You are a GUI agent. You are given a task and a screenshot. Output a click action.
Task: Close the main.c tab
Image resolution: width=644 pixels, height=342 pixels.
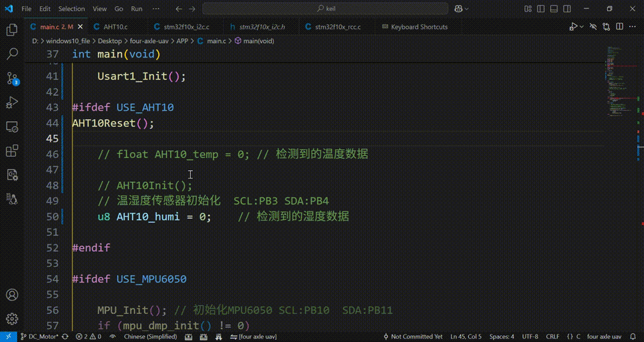point(81,27)
